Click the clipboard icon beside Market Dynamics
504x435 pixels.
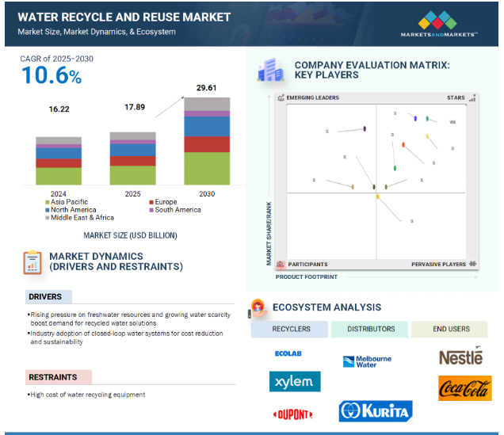32,262
